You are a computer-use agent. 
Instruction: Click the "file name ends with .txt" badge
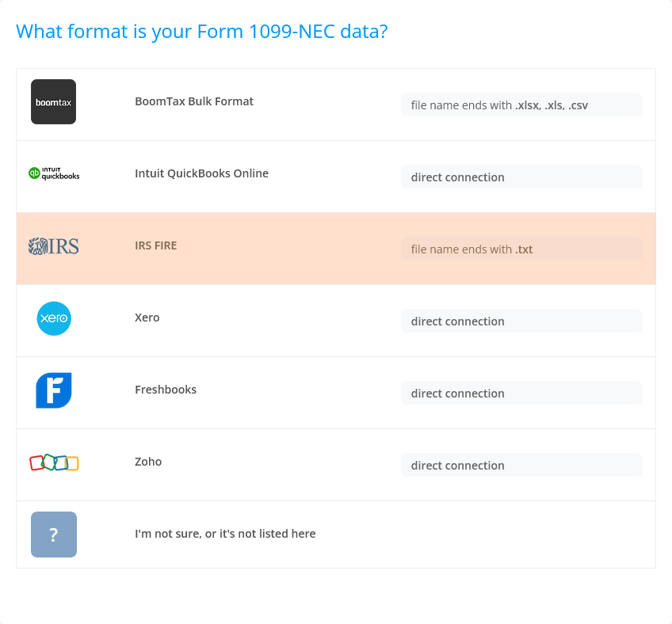[521, 249]
